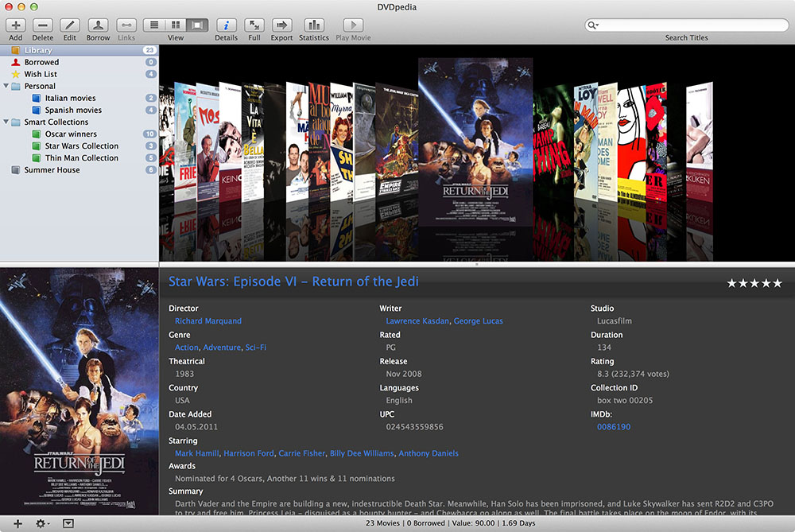Switch to list view mode
The width and height of the screenshot is (795, 532).
click(154, 25)
